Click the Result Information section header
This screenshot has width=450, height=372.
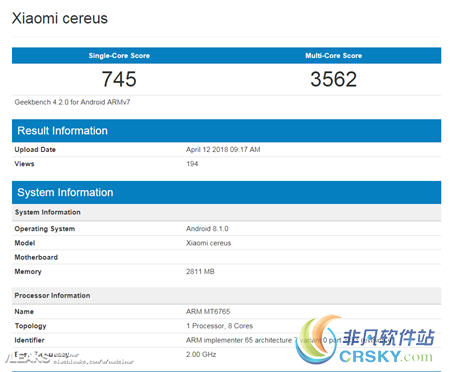click(226, 131)
